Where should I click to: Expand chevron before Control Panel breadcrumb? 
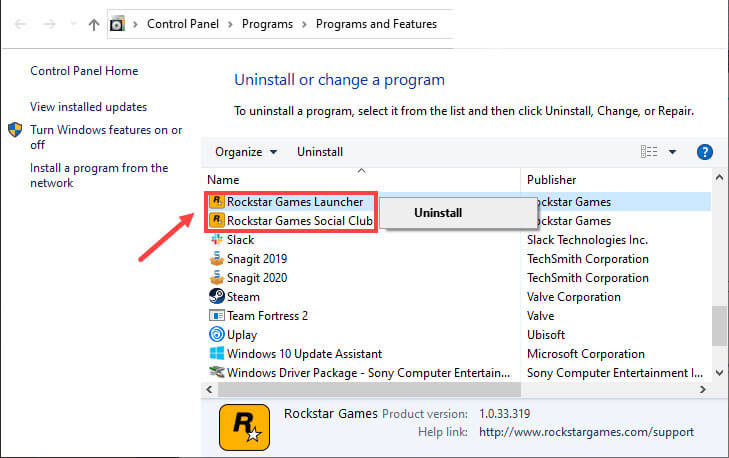pos(135,24)
